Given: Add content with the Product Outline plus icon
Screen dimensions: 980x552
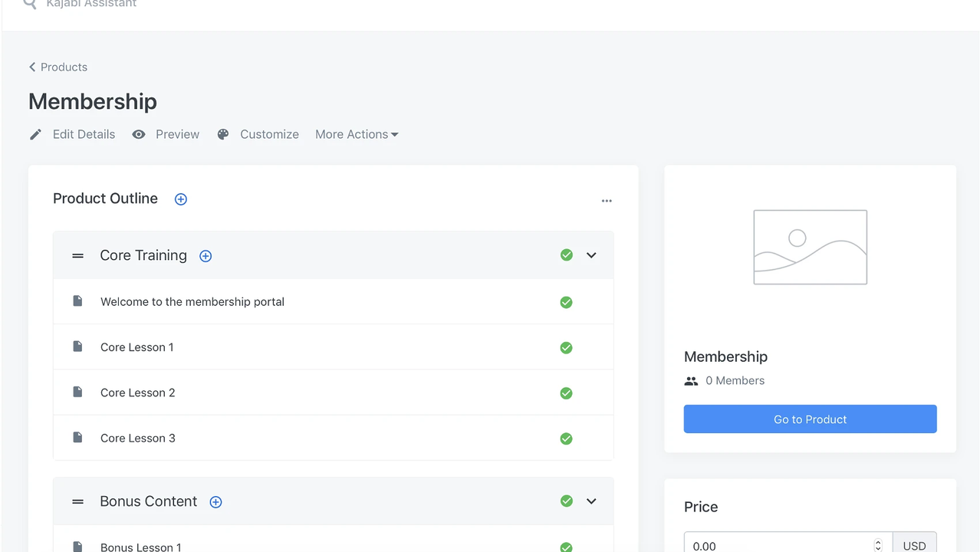Looking at the screenshot, I should pyautogui.click(x=180, y=199).
